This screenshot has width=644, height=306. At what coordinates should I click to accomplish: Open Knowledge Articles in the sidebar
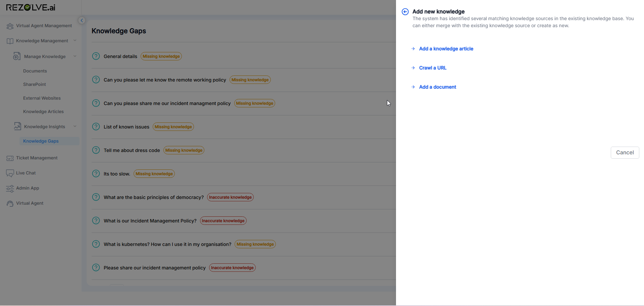(43, 112)
